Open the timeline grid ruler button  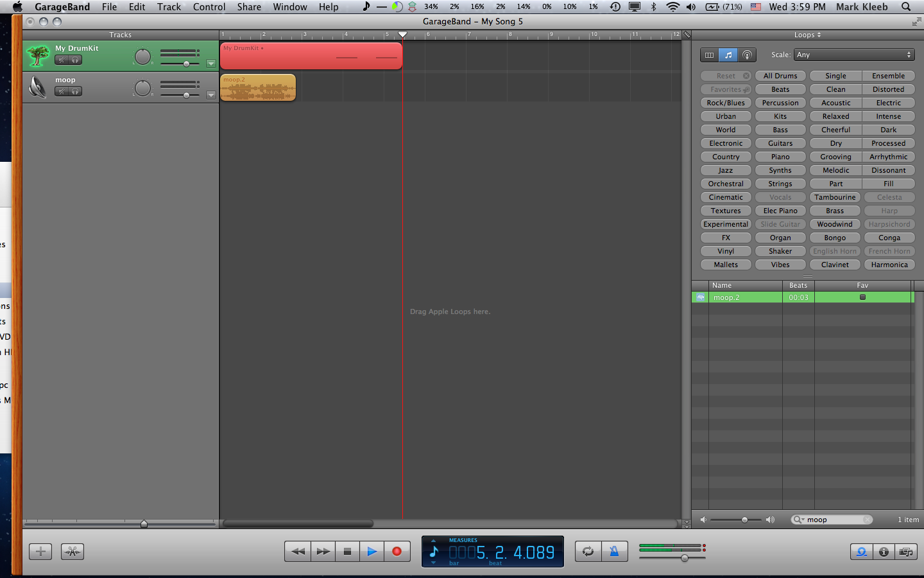[686, 35]
